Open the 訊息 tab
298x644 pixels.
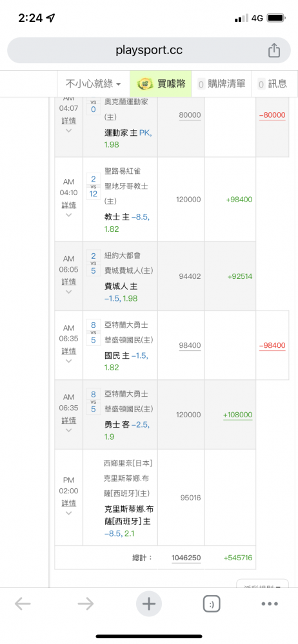click(x=272, y=84)
